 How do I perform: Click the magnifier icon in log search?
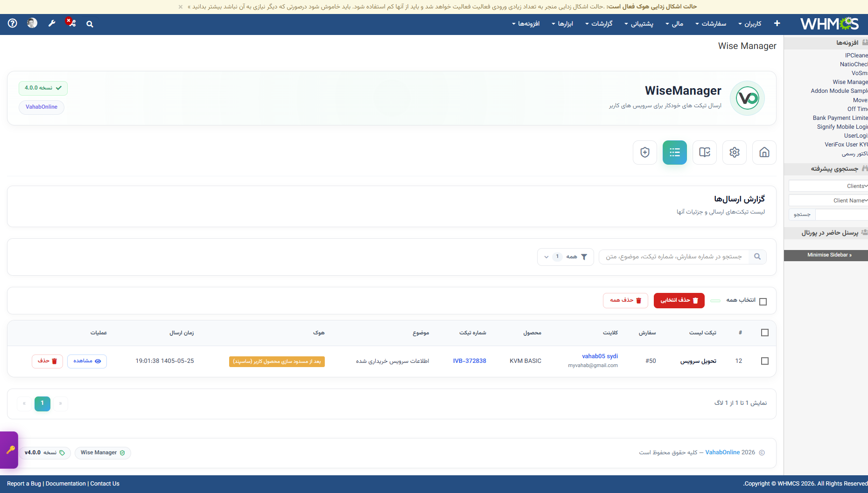click(757, 257)
